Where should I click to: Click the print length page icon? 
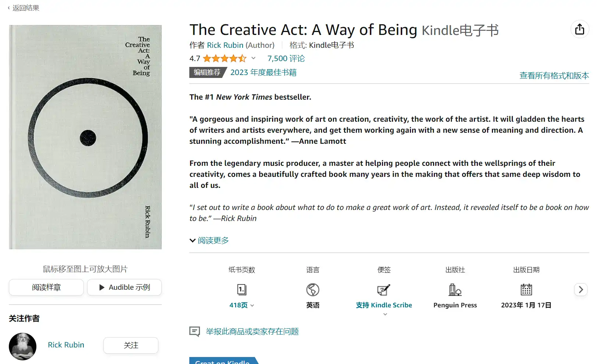pyautogui.click(x=242, y=290)
